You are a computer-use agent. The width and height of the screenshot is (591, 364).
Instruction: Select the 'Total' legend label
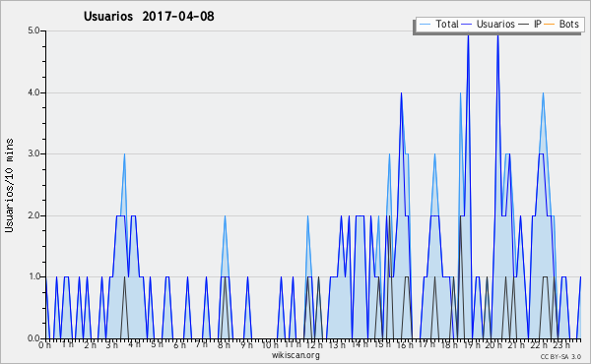(x=447, y=24)
